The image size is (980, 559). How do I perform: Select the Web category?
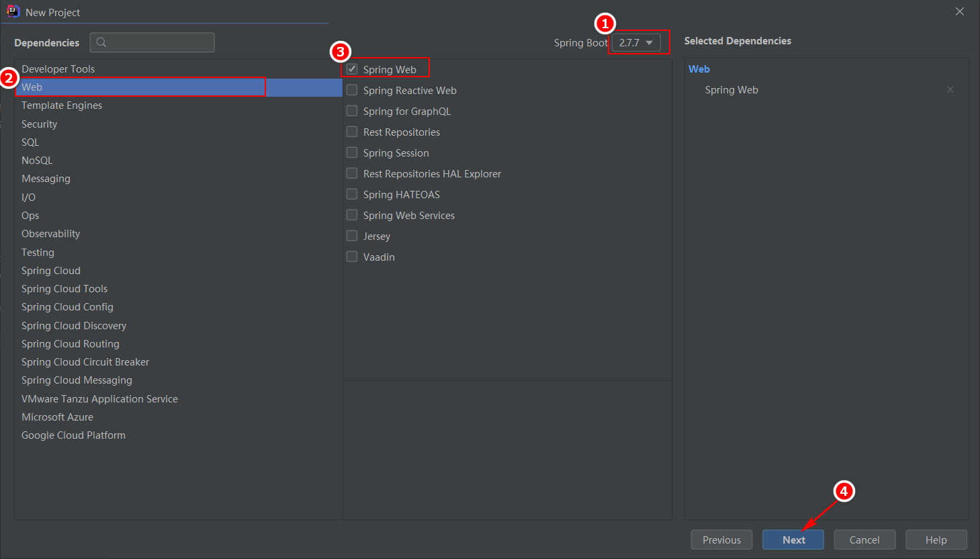[179, 87]
